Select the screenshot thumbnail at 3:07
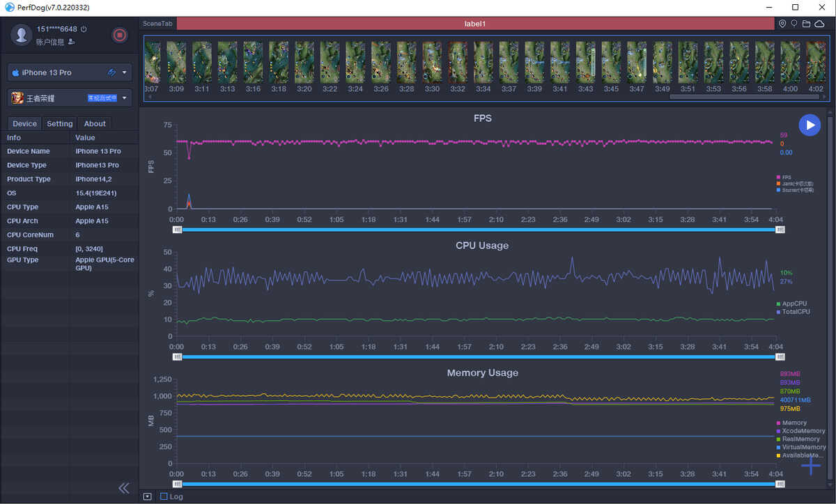 [152, 63]
